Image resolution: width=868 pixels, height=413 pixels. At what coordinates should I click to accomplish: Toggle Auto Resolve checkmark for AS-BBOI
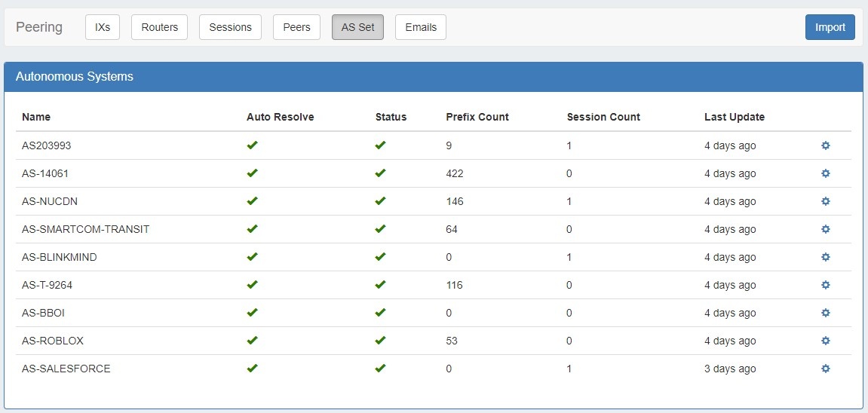[253, 313]
